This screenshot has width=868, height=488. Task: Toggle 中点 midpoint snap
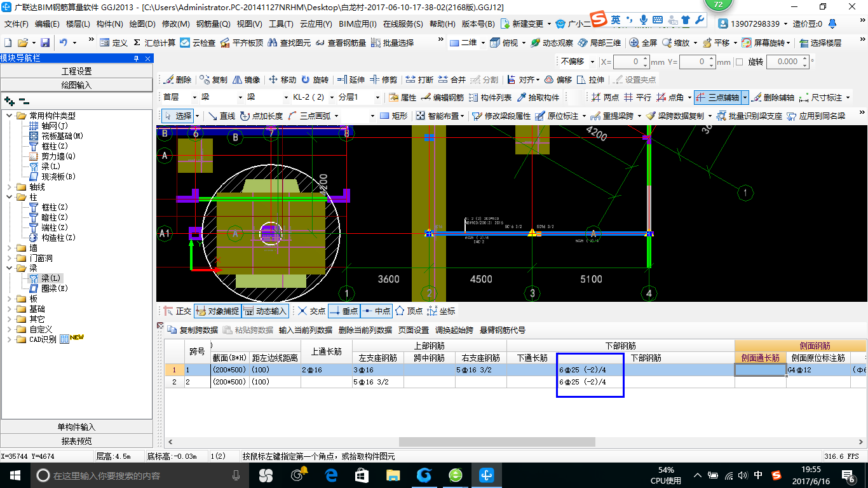point(376,311)
